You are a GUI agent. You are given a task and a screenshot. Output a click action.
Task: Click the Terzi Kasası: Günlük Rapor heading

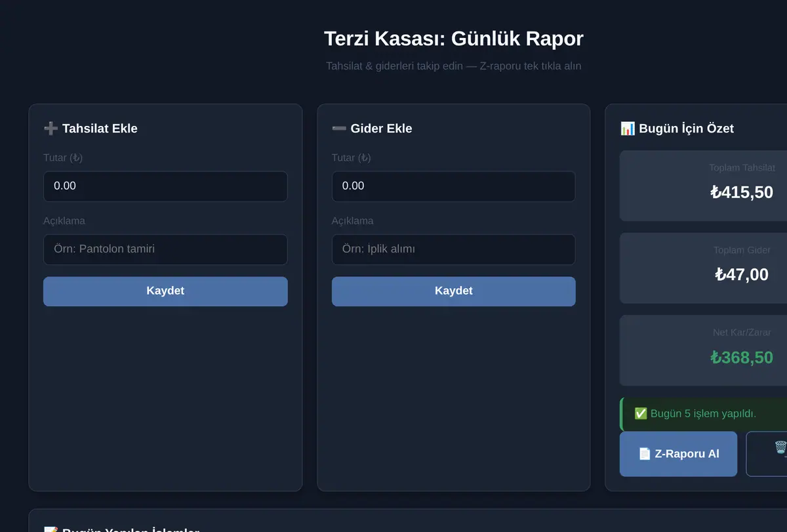[x=453, y=39]
